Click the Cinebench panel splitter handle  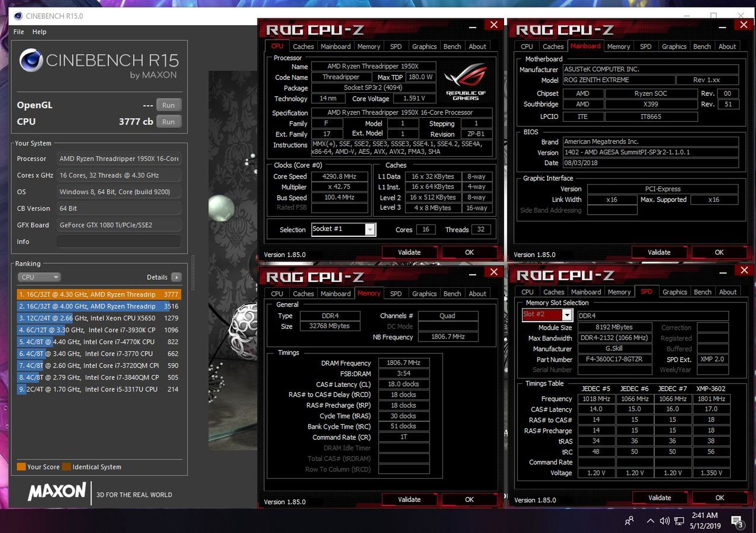tap(193, 272)
